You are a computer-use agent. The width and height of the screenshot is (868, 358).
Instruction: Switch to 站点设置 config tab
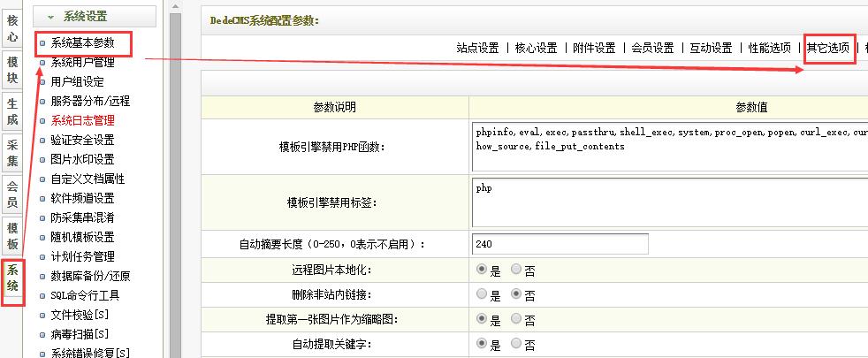(477, 48)
